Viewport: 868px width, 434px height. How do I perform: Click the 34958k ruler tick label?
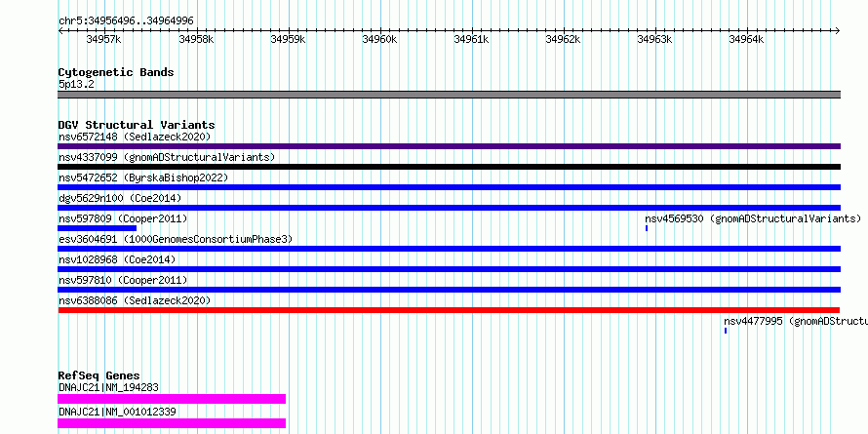point(196,39)
